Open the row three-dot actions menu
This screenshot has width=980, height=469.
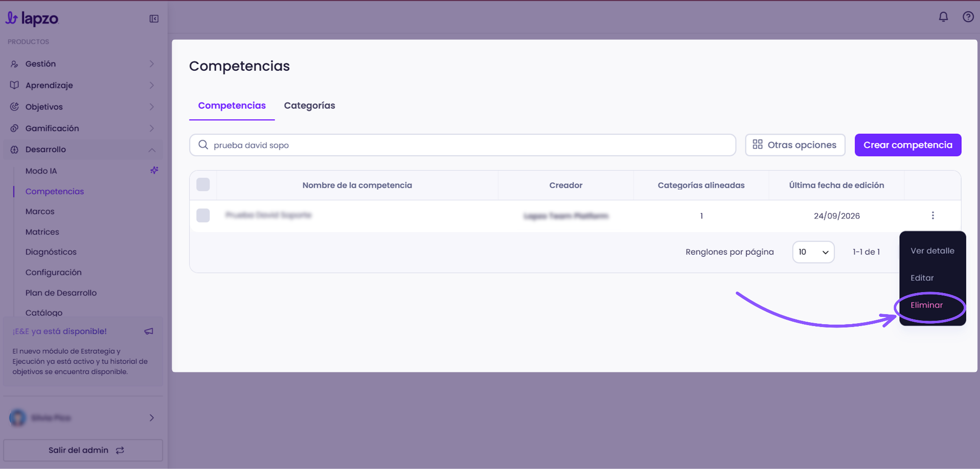[x=933, y=216]
